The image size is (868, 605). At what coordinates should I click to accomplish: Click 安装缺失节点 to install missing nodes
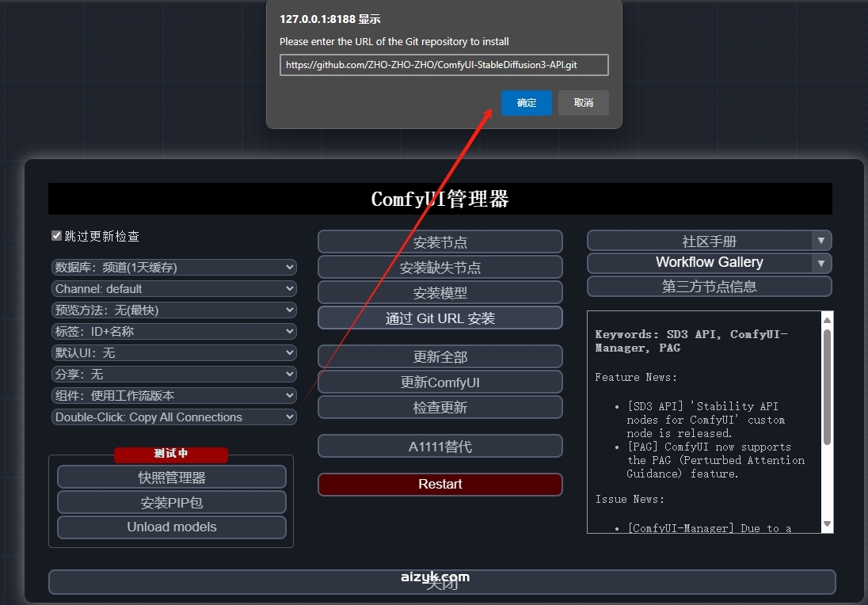pos(440,267)
